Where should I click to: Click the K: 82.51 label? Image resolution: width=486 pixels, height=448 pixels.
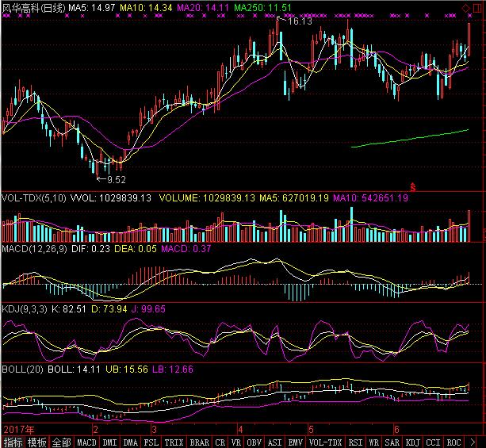coord(68,309)
